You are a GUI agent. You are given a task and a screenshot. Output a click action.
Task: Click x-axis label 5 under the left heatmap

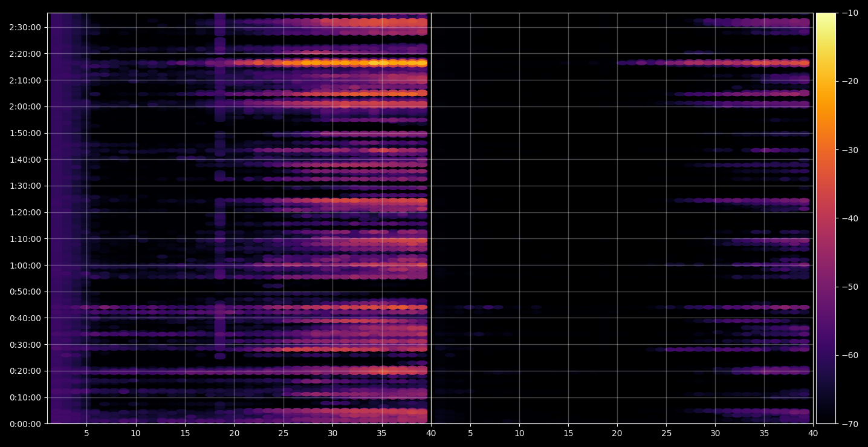click(86, 433)
